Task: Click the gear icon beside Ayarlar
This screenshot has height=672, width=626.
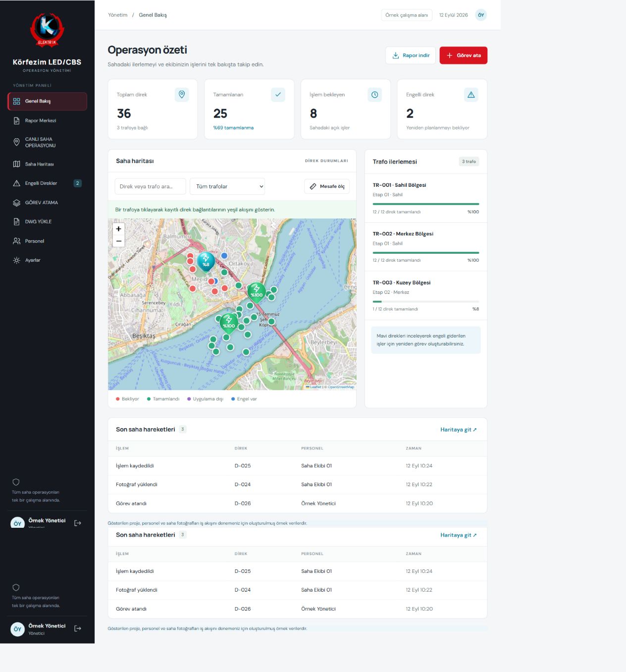Action: (x=16, y=260)
